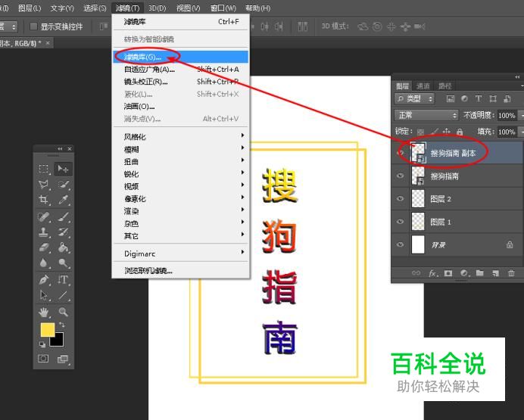Select the Pen tool
The height and width of the screenshot is (420, 524).
coord(44,279)
